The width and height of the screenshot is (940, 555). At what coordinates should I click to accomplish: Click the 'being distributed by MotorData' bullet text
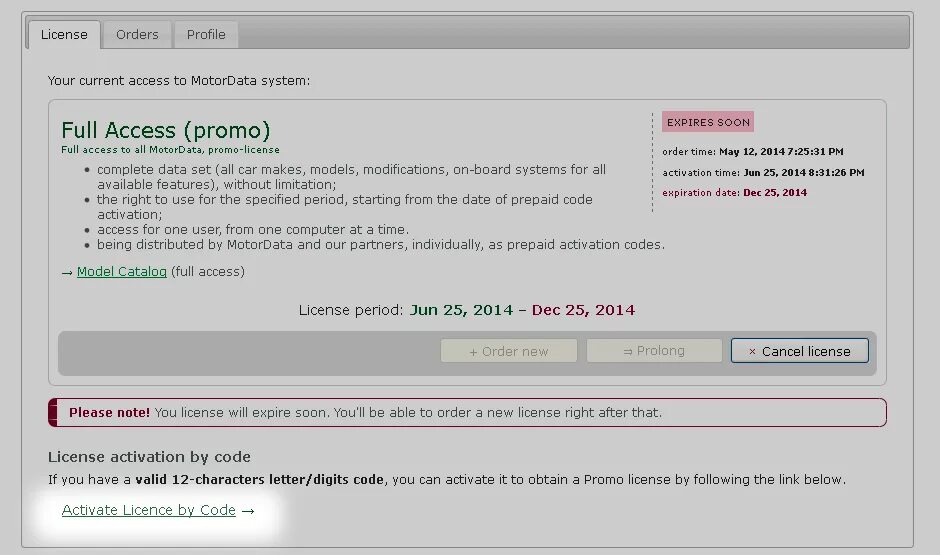(381, 245)
